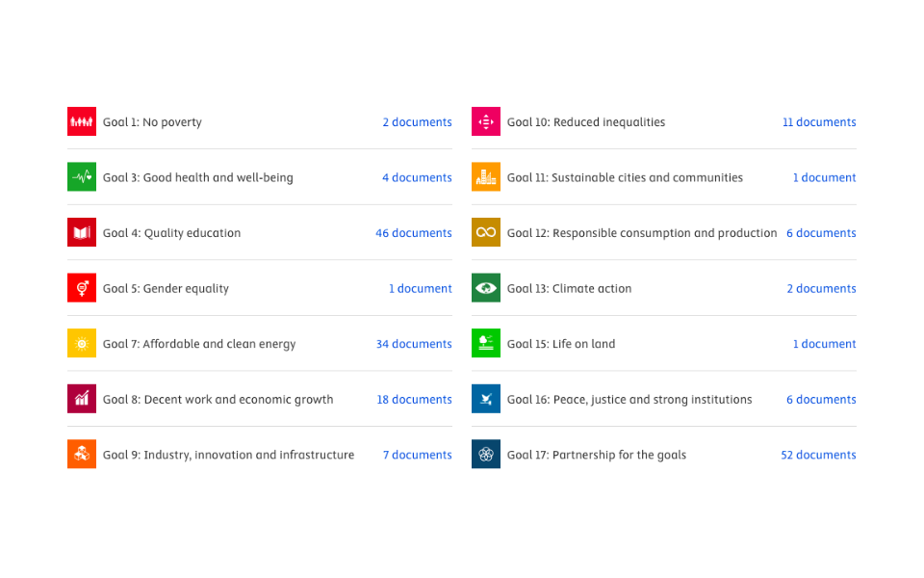This screenshot has width=924, height=578.
Task: Select the green Goal 3 health heartbeat icon
Action: (x=82, y=177)
